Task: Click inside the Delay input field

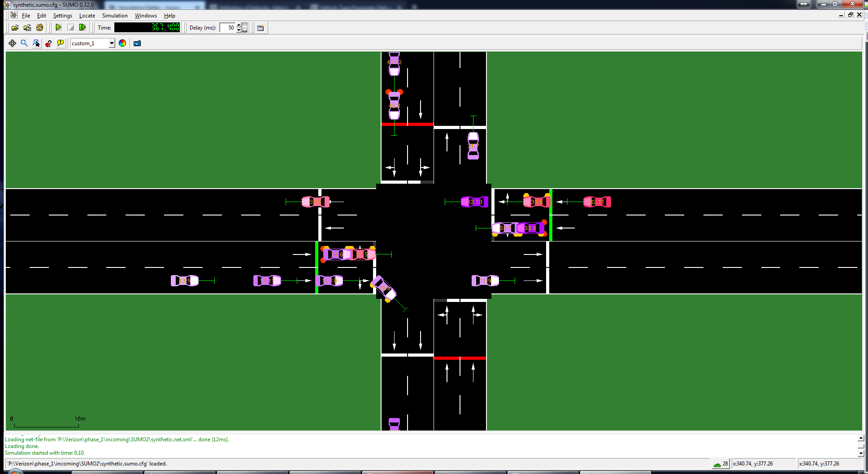Action: [x=226, y=27]
